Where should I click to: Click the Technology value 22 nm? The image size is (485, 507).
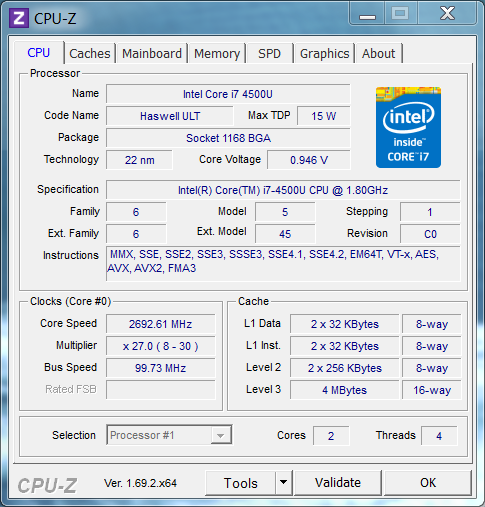click(139, 160)
